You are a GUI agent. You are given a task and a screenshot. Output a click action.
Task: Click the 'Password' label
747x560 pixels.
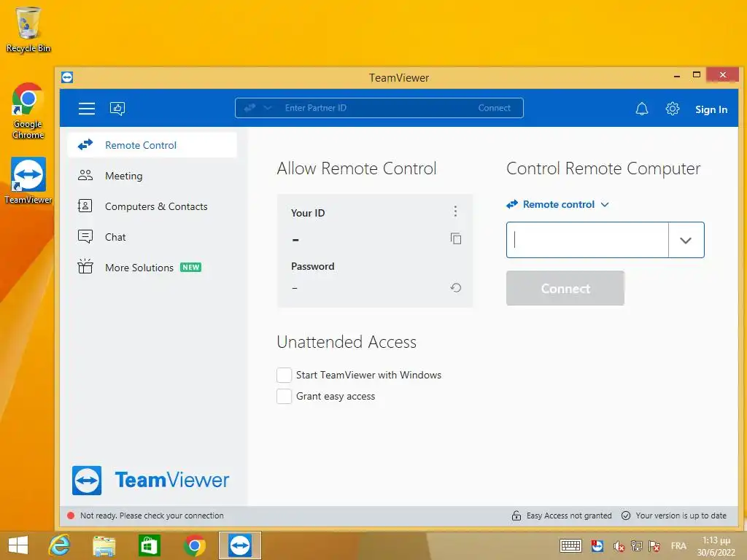coord(312,266)
